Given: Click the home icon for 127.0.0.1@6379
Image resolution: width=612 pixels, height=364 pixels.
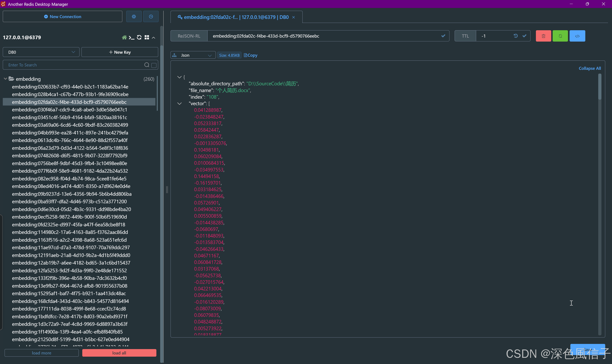Looking at the screenshot, I should click(x=124, y=37).
